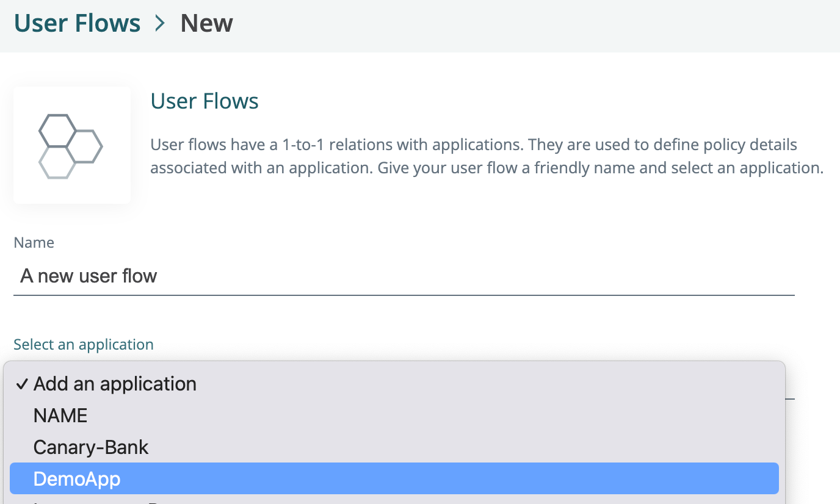Click the hexagon User Flows icon

coord(71,146)
